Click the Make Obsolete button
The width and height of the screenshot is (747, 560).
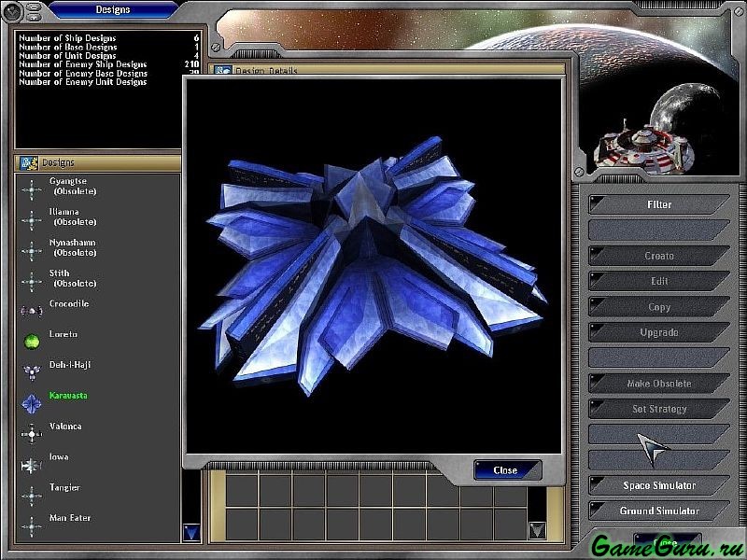tap(659, 384)
